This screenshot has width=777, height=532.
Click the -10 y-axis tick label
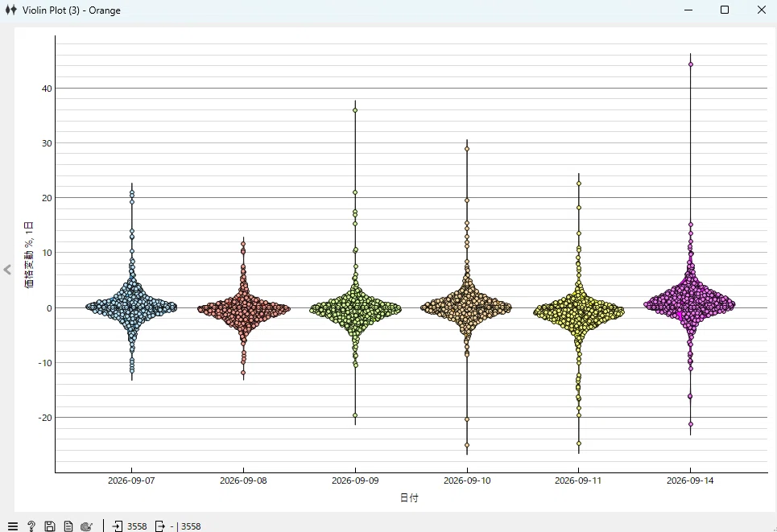point(45,363)
